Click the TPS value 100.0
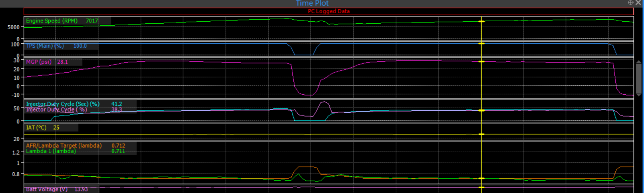This screenshot has height=193, width=644. pyautogui.click(x=80, y=46)
